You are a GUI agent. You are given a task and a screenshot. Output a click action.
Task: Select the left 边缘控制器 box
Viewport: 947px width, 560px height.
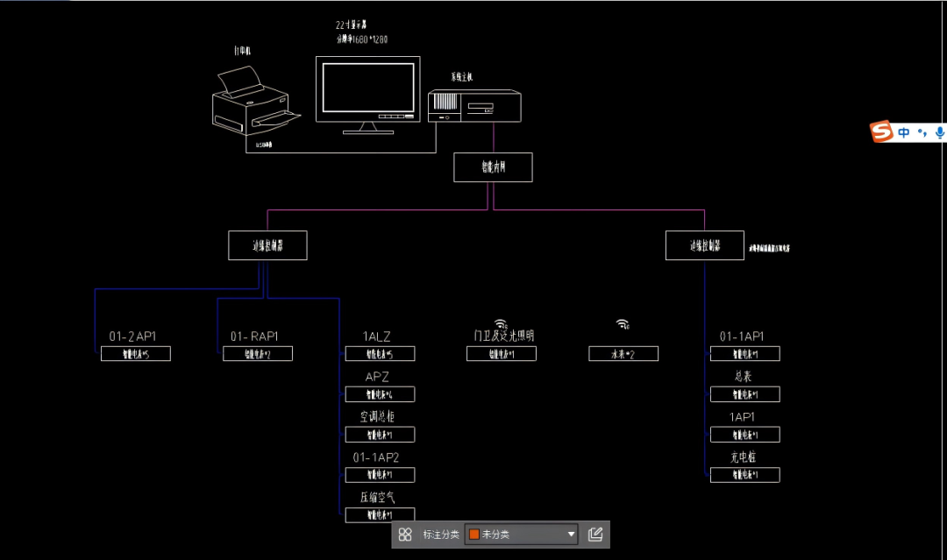click(x=267, y=245)
